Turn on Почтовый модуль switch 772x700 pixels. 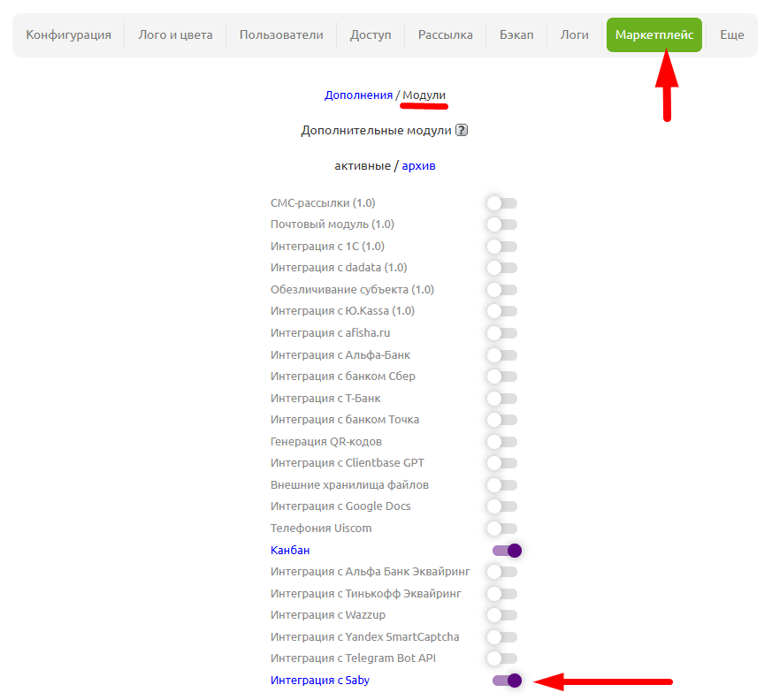tap(501, 224)
